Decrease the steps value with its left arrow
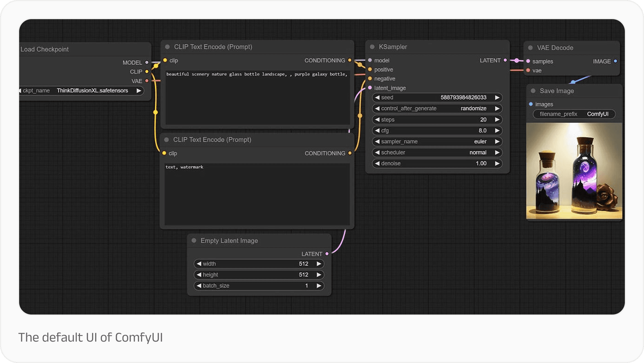644x363 pixels. coord(377,119)
